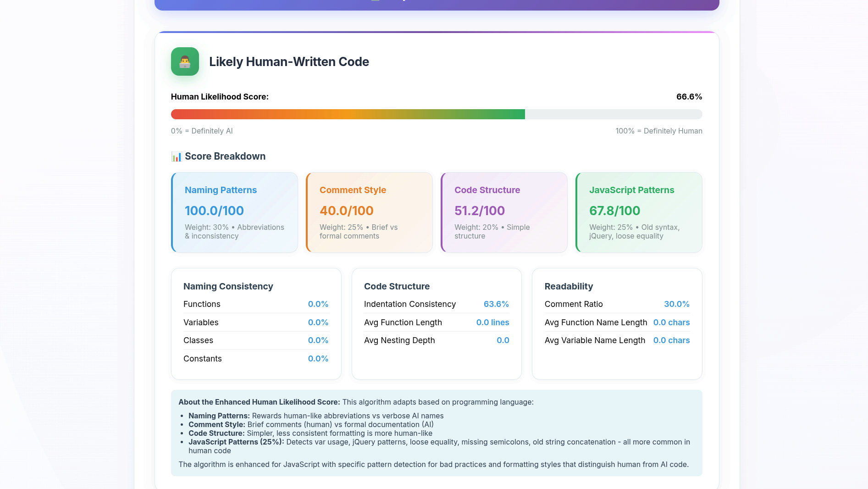Click the Likely Human-Written Code heading
868x489 pixels.
pyautogui.click(x=289, y=62)
